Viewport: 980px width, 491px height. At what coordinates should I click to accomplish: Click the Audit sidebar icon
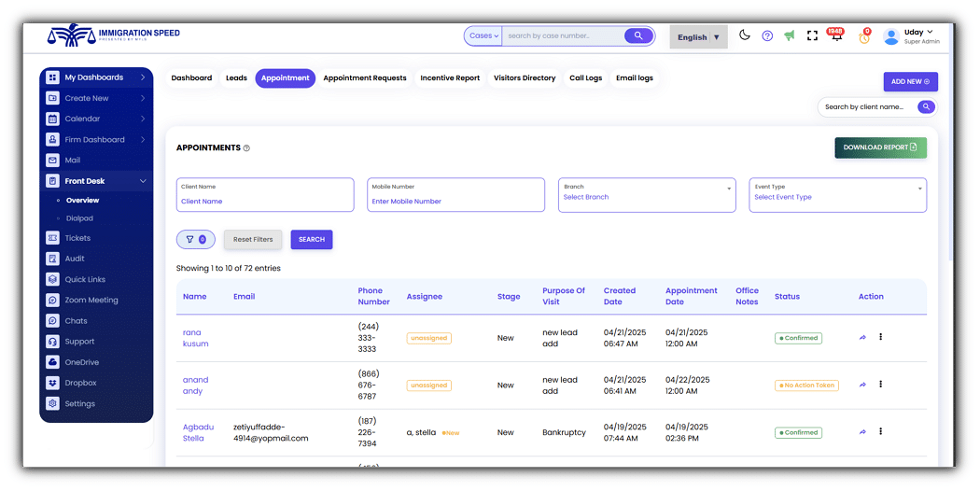point(52,259)
